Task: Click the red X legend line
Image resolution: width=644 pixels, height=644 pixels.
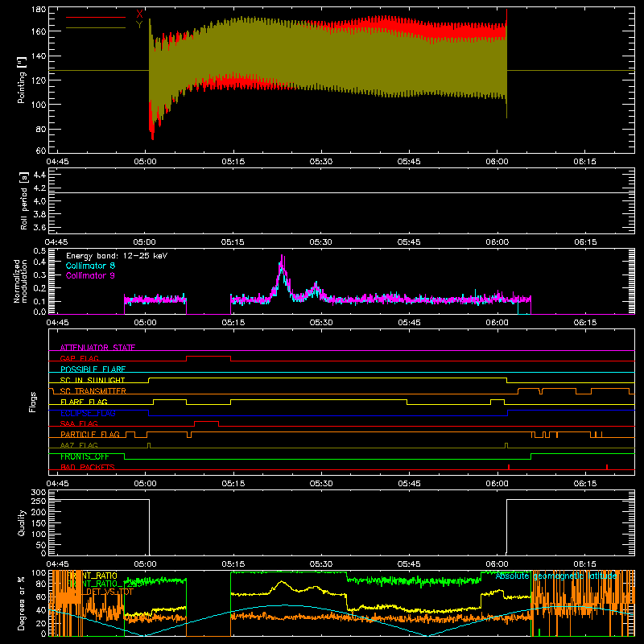Action: coord(96,17)
